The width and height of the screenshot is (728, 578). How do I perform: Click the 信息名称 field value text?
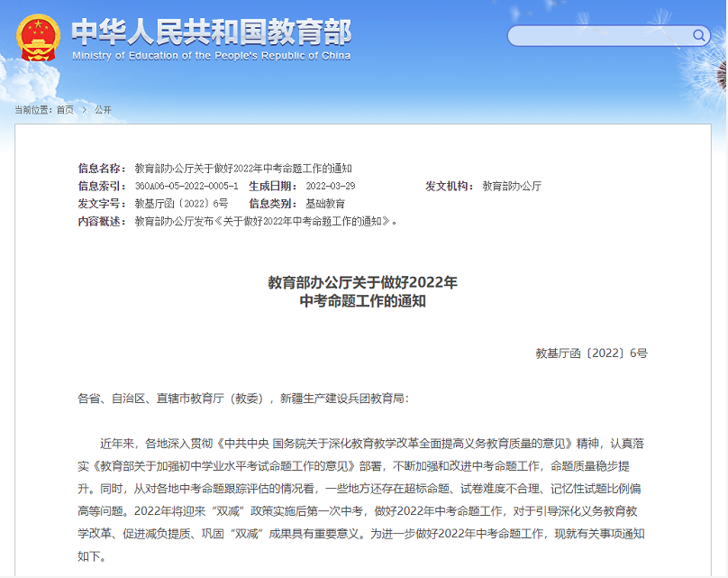pyautogui.click(x=243, y=169)
